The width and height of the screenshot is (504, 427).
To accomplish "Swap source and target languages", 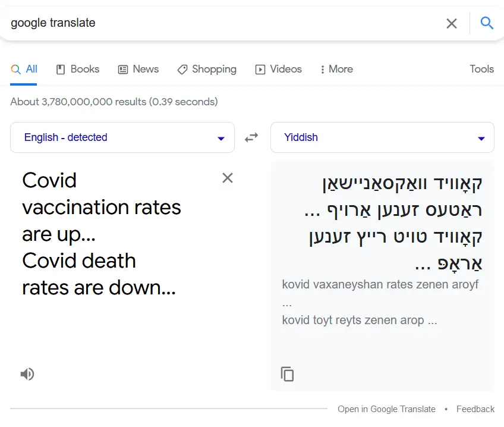I will 252,137.
